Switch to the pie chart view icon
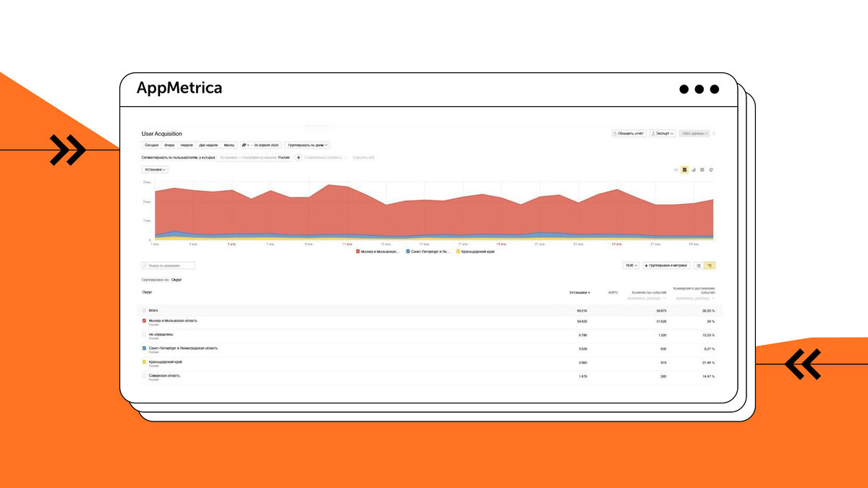 click(712, 170)
